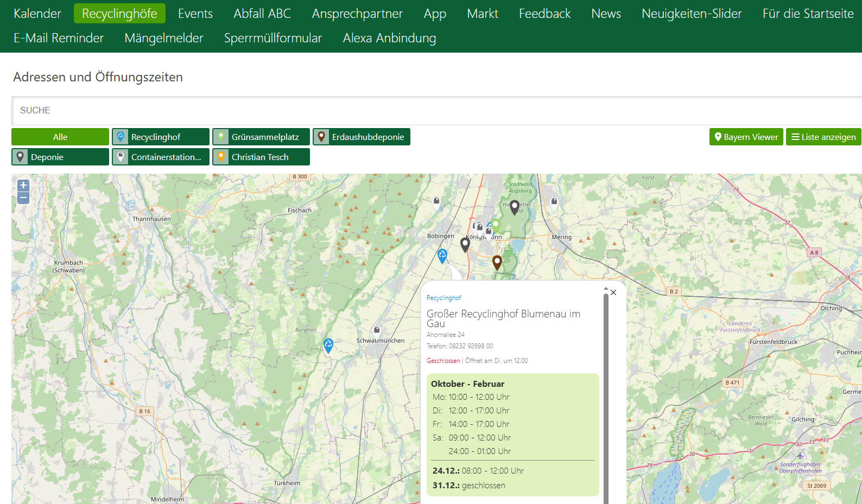This screenshot has width=862, height=504.
Task: Show all location types with Alle
Action: point(60,137)
